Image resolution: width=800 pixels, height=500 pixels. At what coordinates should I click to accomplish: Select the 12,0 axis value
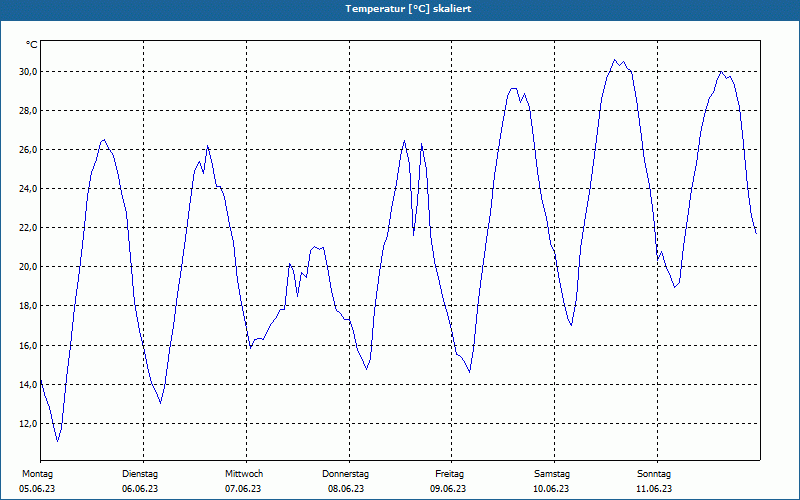[x=29, y=424]
